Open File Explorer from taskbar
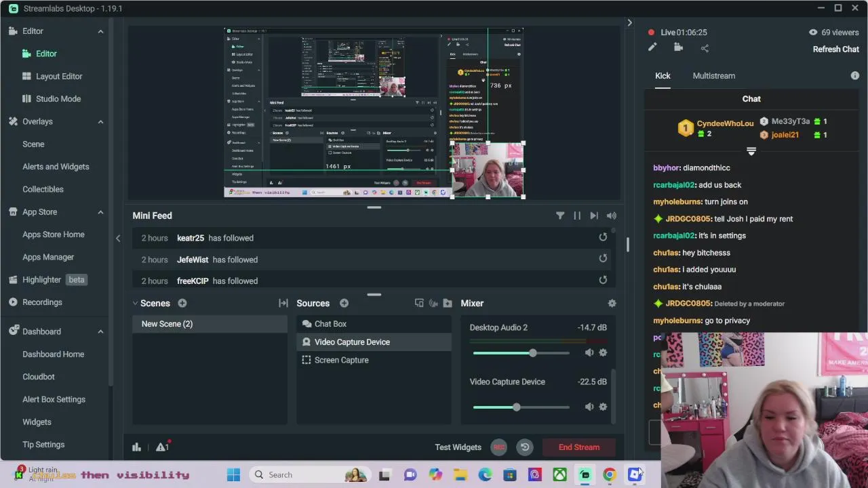 click(x=460, y=474)
